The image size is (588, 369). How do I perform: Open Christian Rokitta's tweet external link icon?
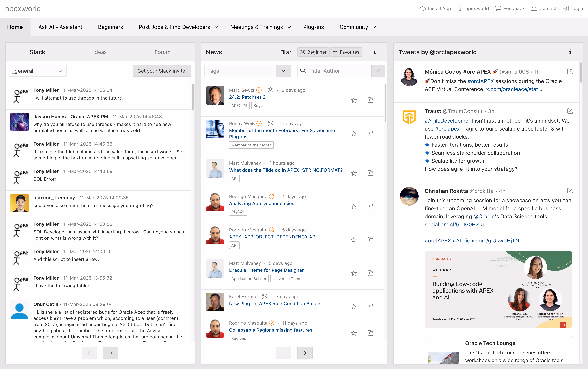click(x=570, y=191)
